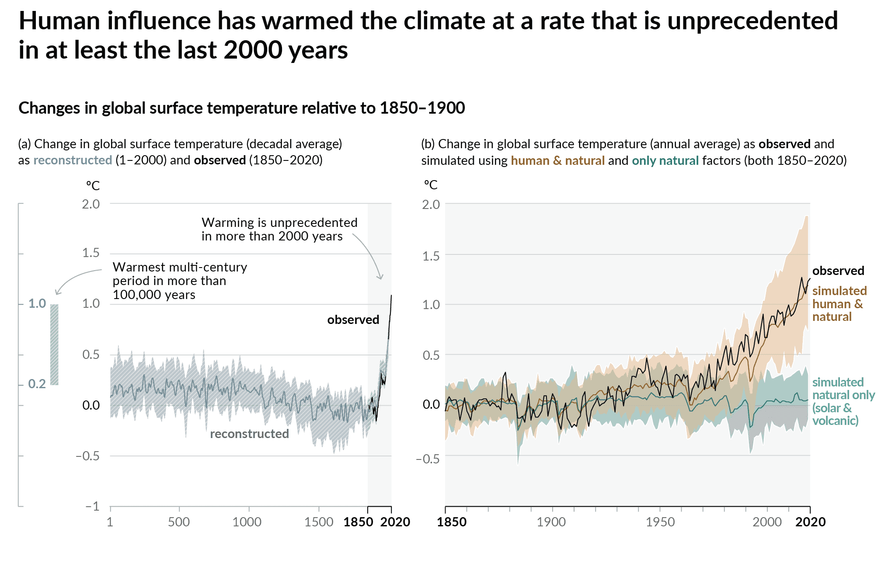Click the green 'only natural' text in panel (b) caption

(x=665, y=161)
